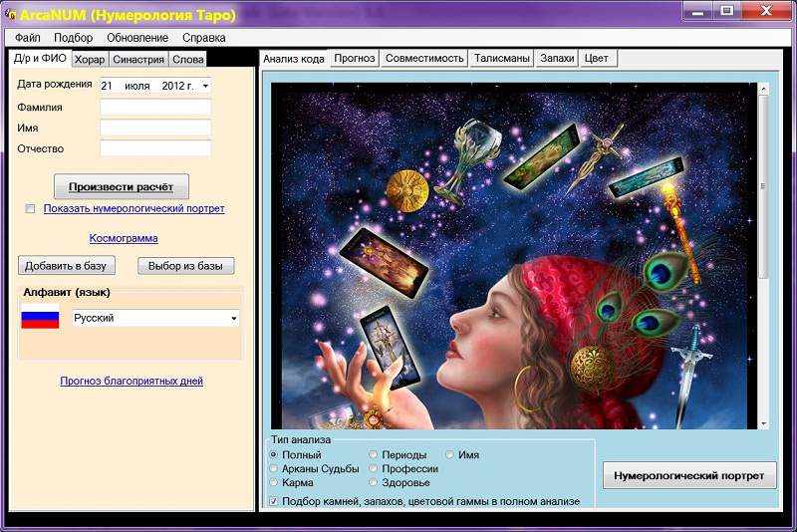The image size is (797, 532).
Task: Switch to the Хорар tab
Action: pyautogui.click(x=90, y=59)
